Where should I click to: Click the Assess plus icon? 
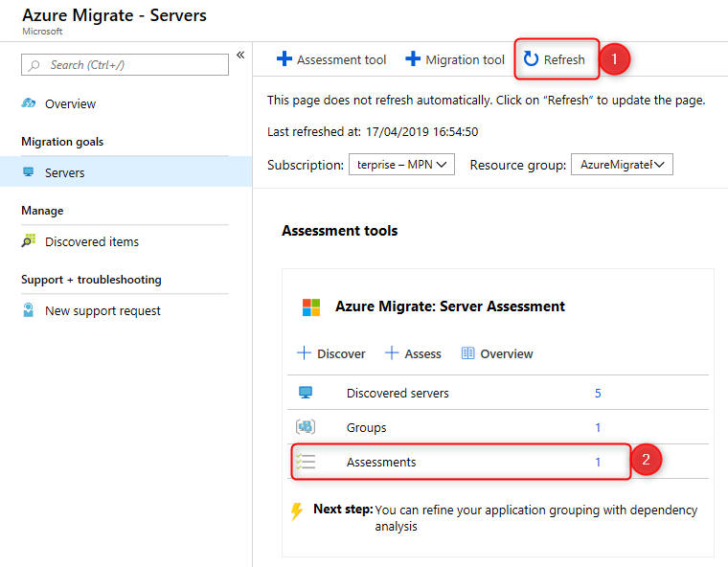pyautogui.click(x=392, y=352)
